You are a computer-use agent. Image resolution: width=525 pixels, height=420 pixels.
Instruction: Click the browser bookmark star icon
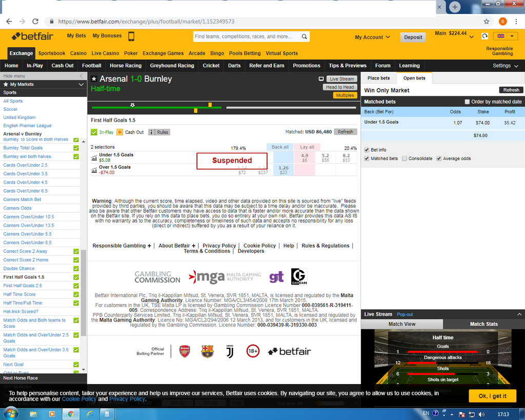click(487, 22)
